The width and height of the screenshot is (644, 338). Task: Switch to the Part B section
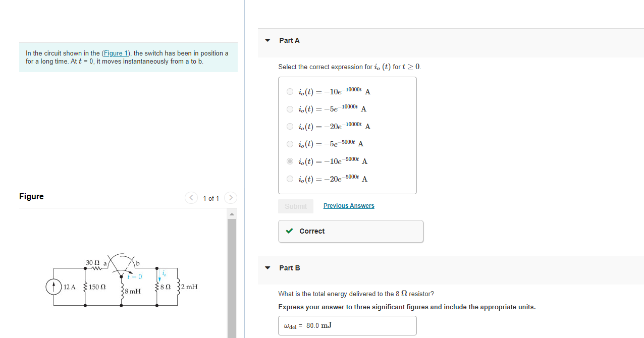coord(290,268)
